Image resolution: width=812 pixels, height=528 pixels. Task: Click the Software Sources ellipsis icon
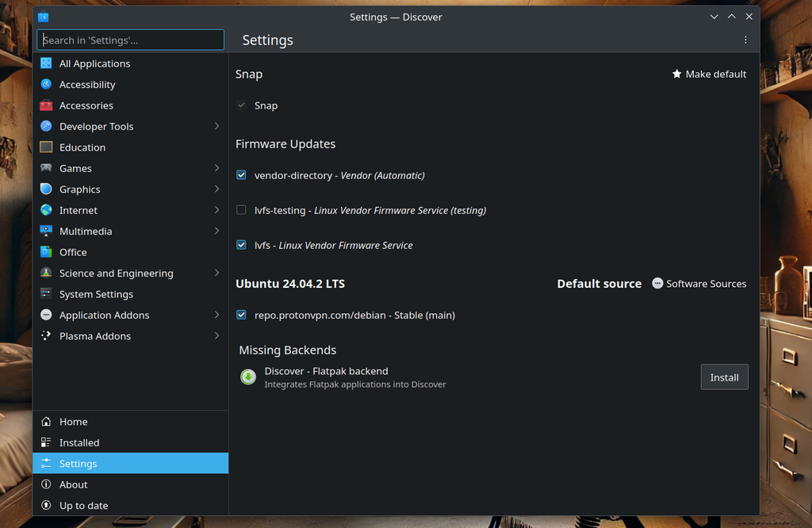tap(657, 283)
